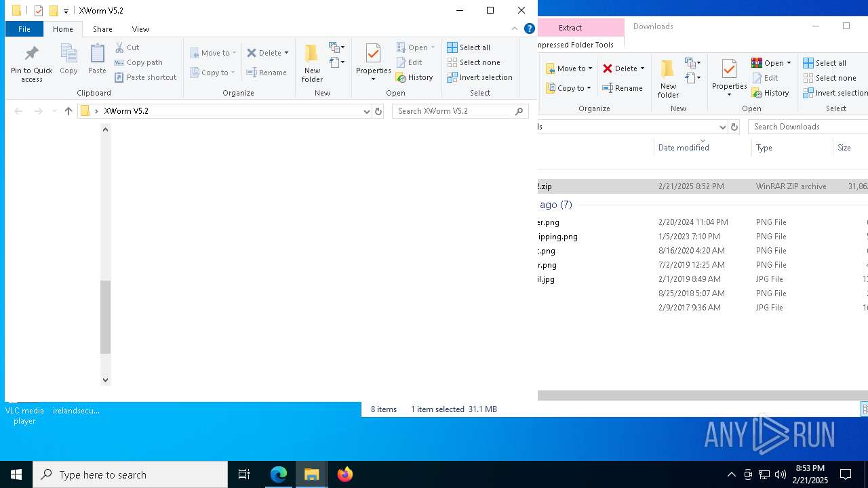The height and width of the screenshot is (488, 868).
Task: Click the taskbar search box
Action: [130, 474]
